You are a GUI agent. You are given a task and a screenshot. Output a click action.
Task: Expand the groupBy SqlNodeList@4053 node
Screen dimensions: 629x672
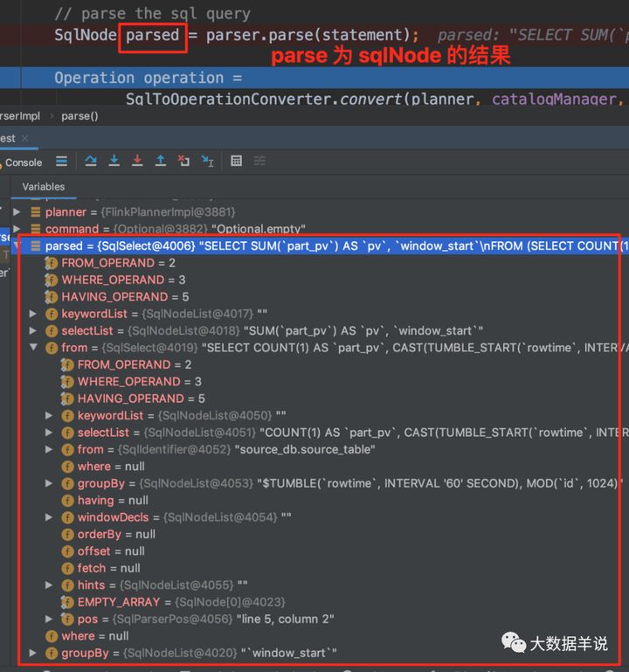(x=49, y=483)
